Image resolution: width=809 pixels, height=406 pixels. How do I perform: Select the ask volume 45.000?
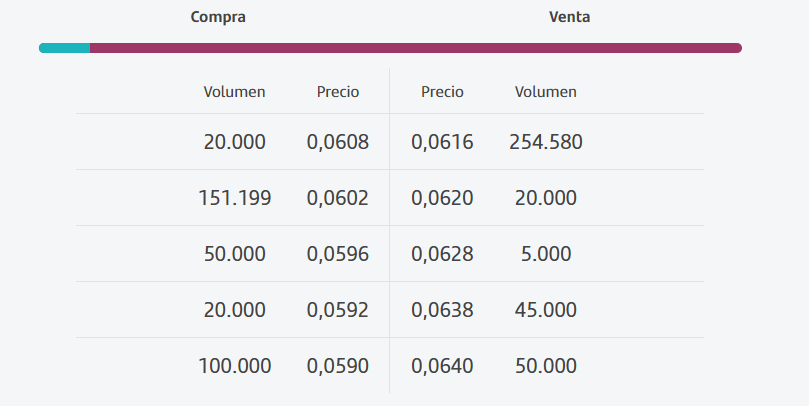coord(546,310)
